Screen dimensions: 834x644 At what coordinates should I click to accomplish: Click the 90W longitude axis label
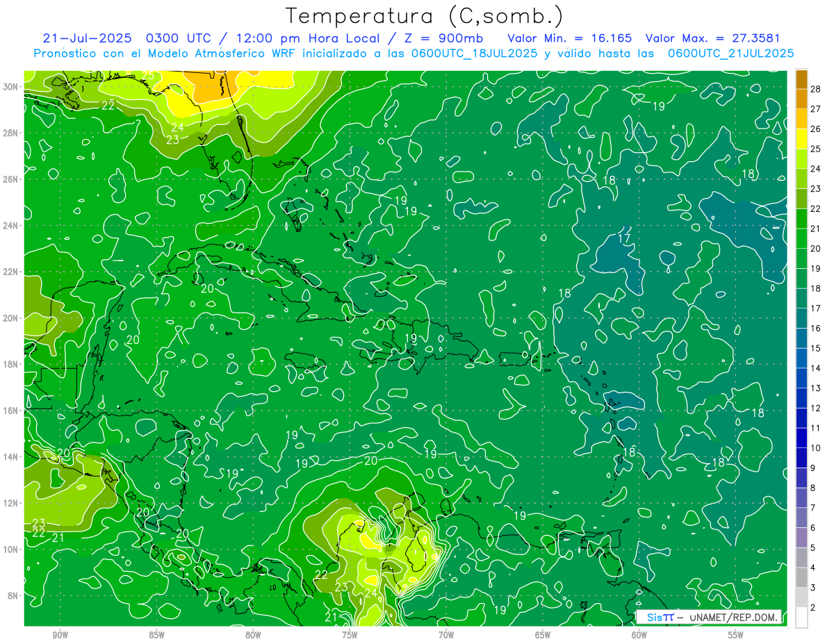pyautogui.click(x=60, y=635)
